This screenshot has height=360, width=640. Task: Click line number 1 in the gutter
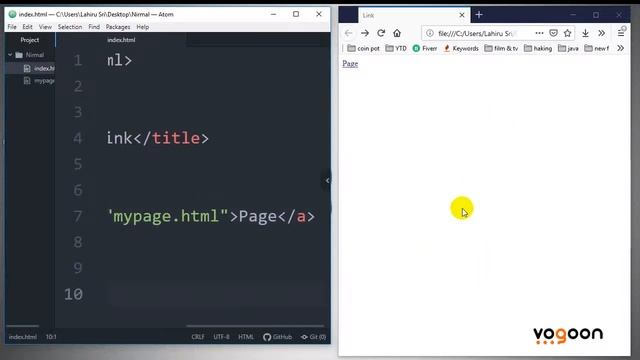[x=78, y=60]
